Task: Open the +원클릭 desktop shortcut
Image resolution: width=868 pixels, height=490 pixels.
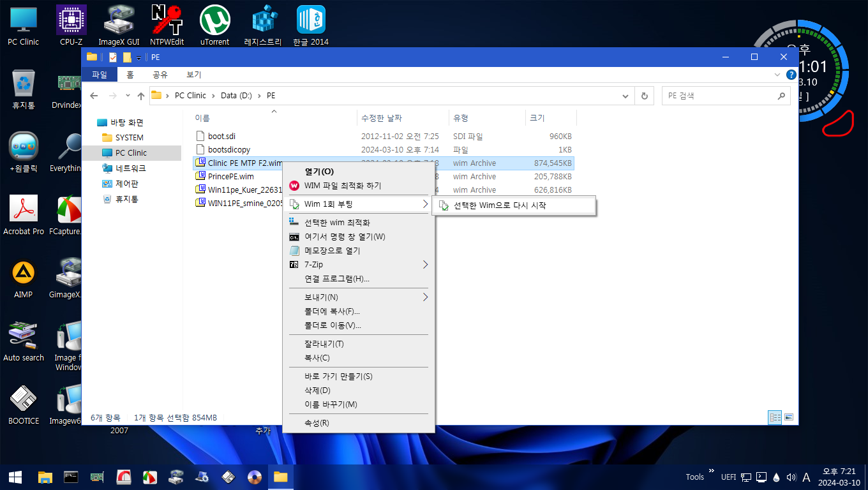Action: (x=24, y=152)
